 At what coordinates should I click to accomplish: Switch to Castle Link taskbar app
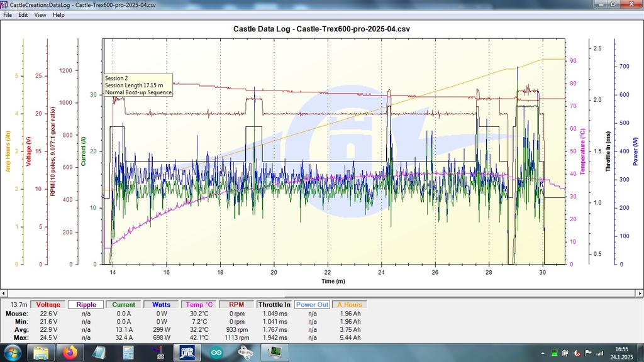click(187, 353)
